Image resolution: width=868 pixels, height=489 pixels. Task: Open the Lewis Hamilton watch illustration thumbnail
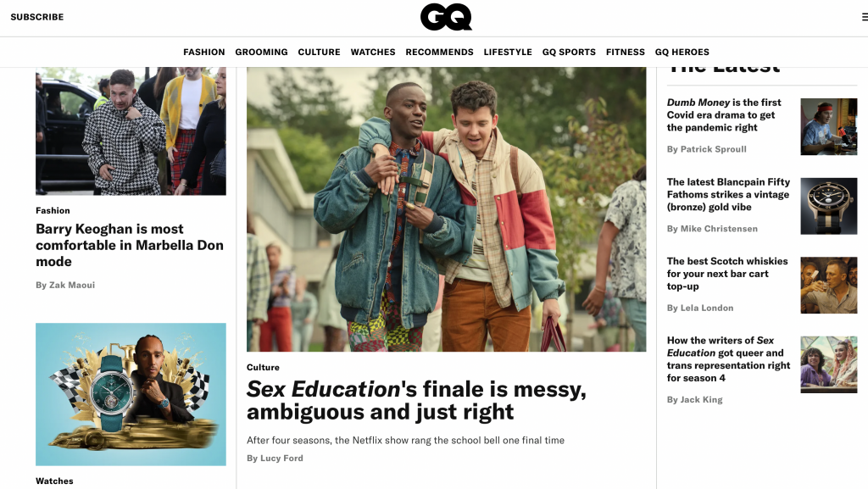point(131,394)
